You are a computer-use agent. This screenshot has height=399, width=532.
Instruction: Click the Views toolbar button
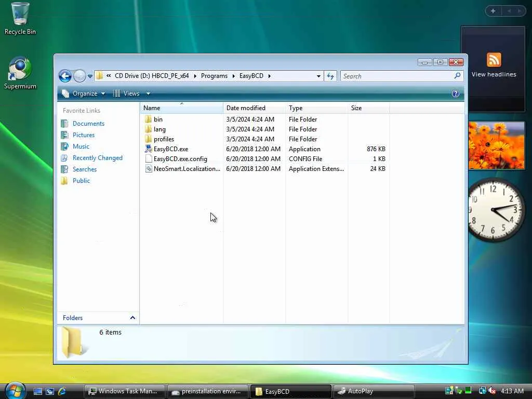pos(127,94)
